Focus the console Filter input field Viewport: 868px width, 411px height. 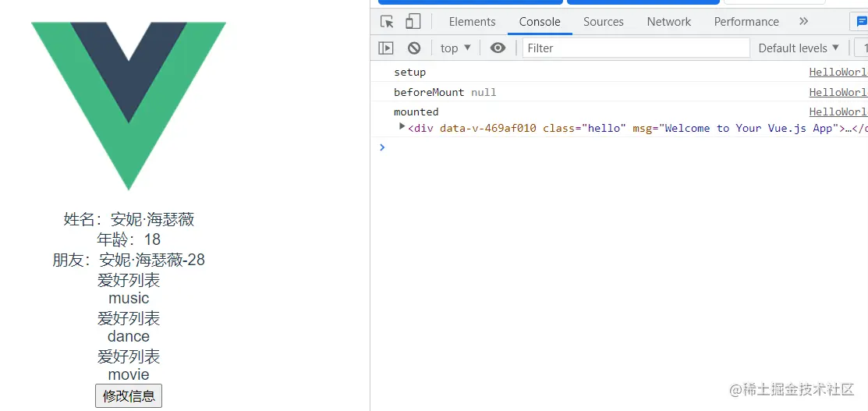click(x=636, y=48)
